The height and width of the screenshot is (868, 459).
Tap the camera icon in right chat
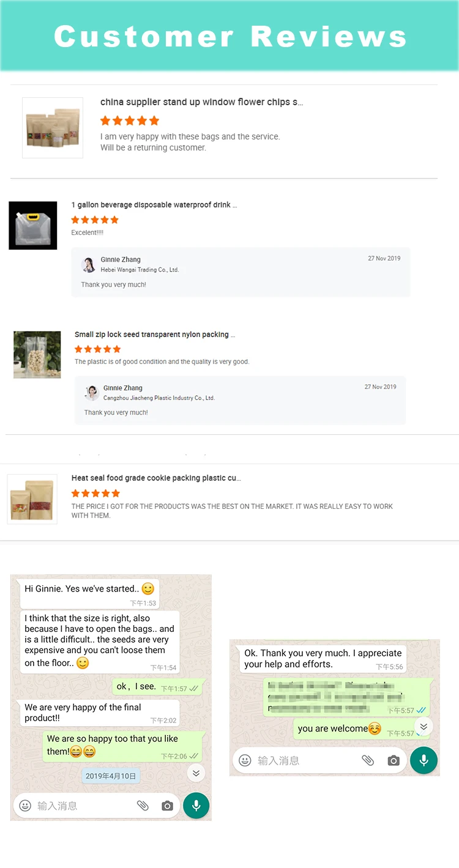(x=394, y=760)
